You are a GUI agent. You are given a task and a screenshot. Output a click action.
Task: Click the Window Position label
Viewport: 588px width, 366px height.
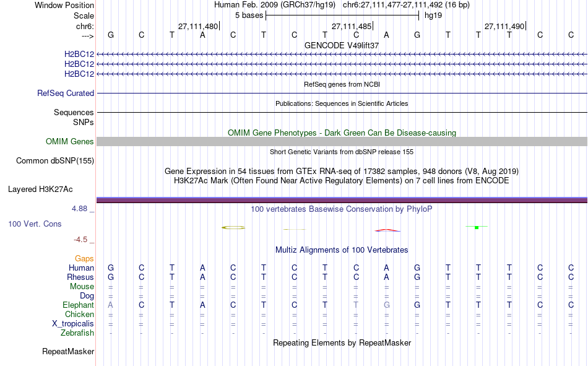[64, 5]
